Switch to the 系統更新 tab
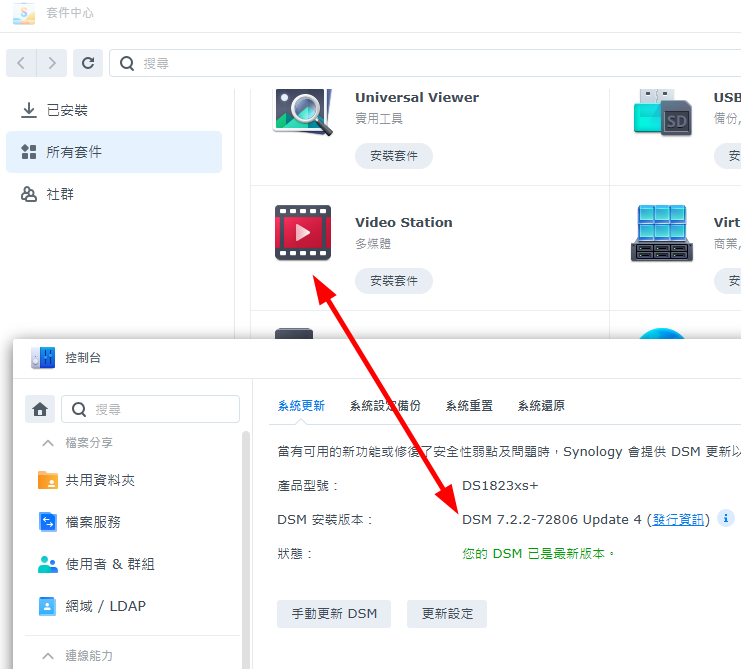The width and height of the screenshot is (741, 669). click(301, 406)
